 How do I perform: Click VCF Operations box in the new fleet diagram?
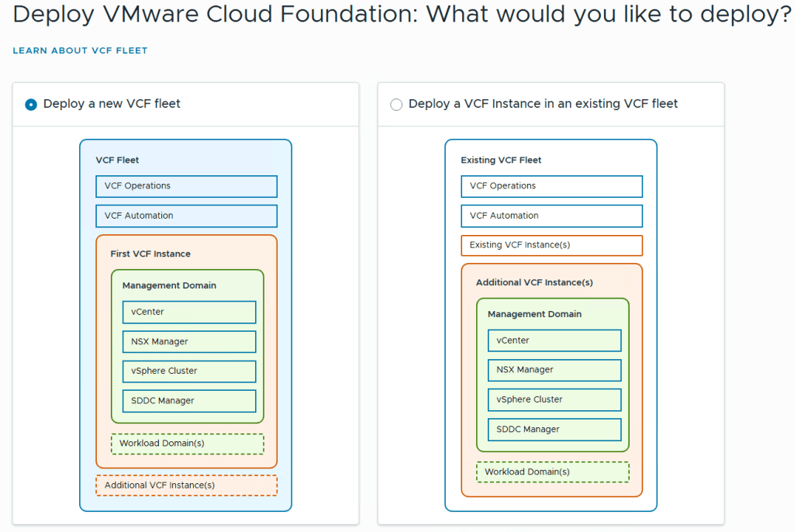186,186
